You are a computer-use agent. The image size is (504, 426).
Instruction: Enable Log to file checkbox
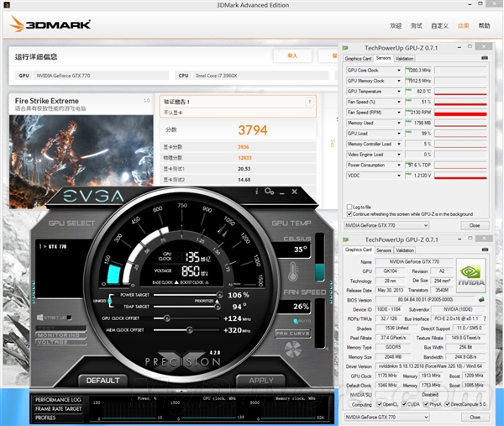pyautogui.click(x=349, y=207)
